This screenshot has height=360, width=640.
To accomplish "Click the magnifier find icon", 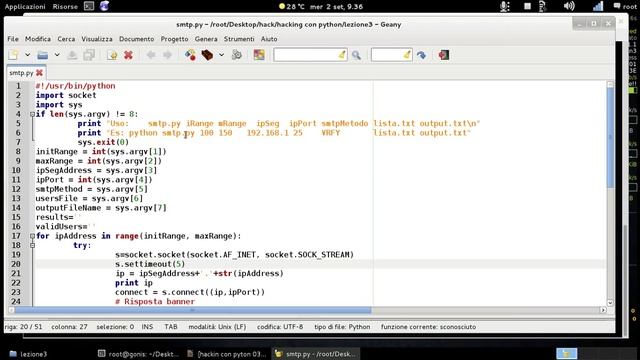I will click(x=356, y=55).
